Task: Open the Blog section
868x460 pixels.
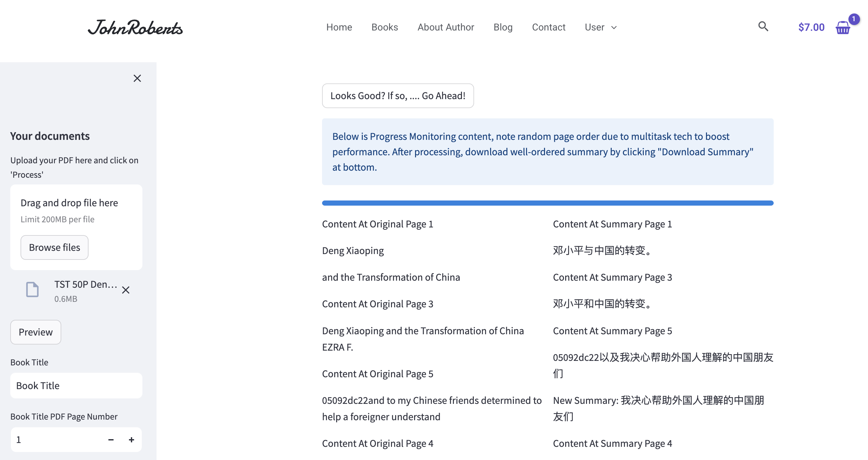Action: (503, 27)
